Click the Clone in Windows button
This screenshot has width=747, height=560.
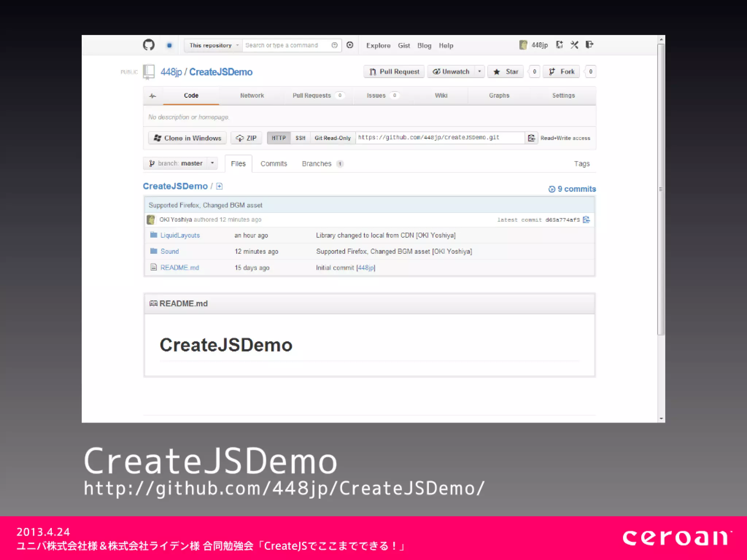coord(187,138)
